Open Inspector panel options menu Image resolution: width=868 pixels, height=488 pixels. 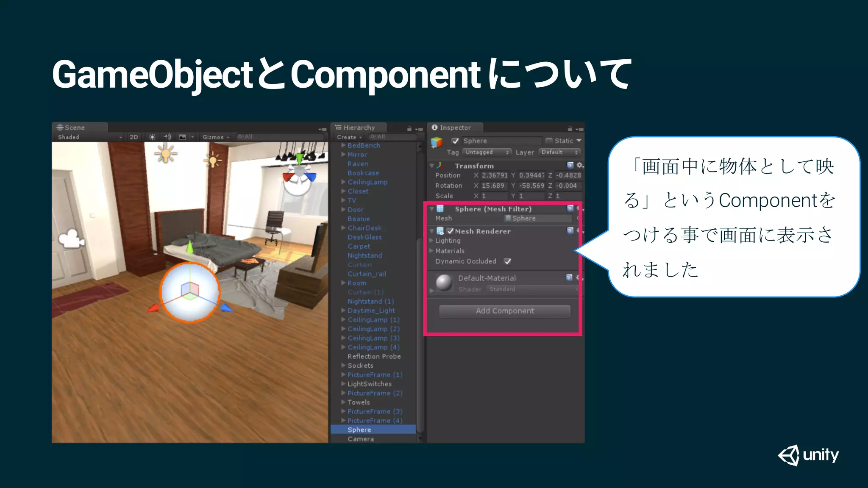(x=579, y=129)
